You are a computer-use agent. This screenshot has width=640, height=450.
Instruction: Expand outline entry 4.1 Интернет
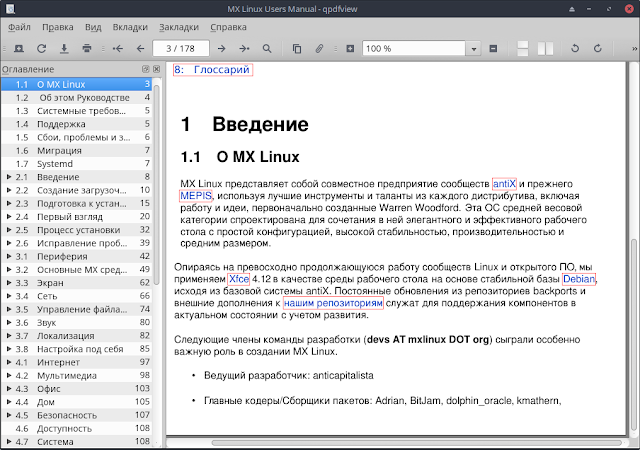click(x=9, y=362)
